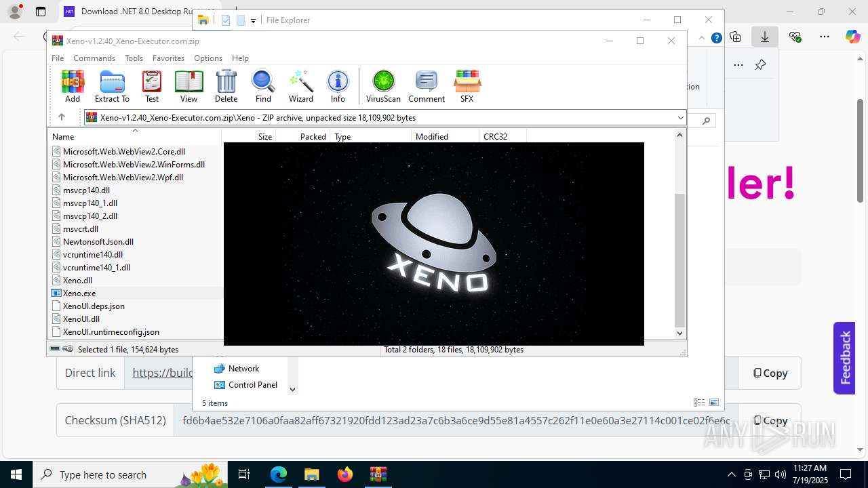Go up one folder level in WinRAR
868x488 pixels.
(62, 117)
